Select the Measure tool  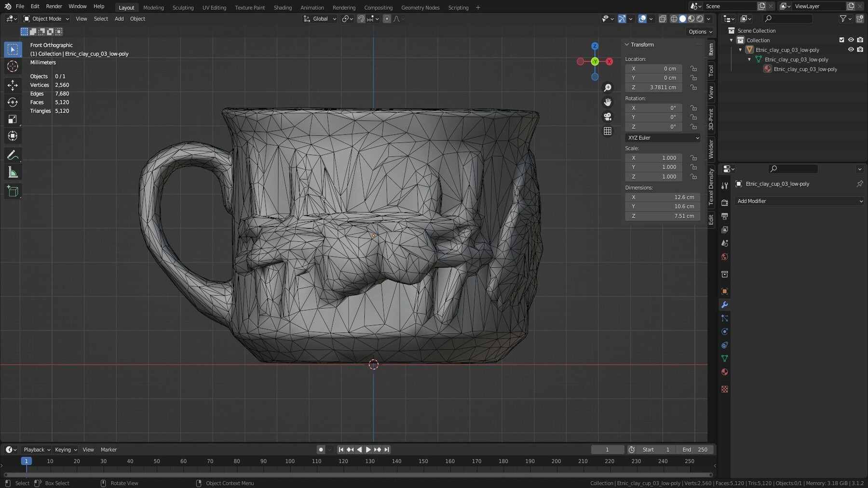12,171
